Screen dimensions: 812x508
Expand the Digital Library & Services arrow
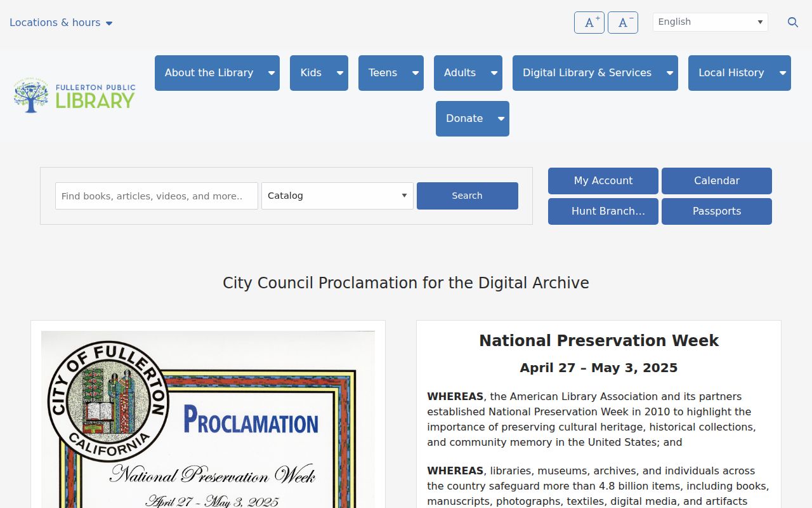[670, 73]
